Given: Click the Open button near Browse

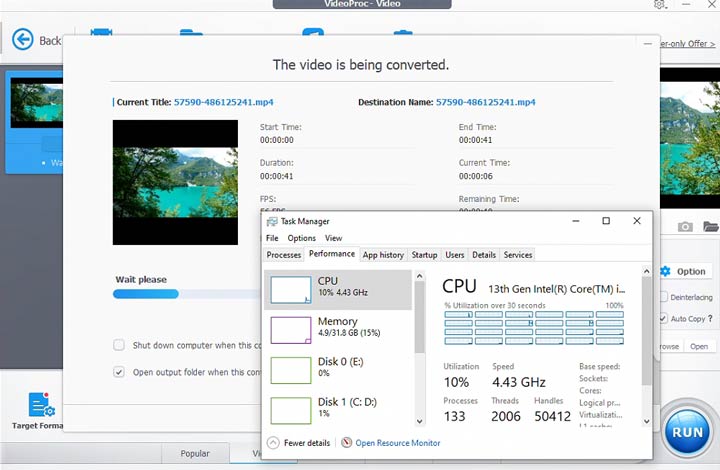Looking at the screenshot, I should pos(699,347).
